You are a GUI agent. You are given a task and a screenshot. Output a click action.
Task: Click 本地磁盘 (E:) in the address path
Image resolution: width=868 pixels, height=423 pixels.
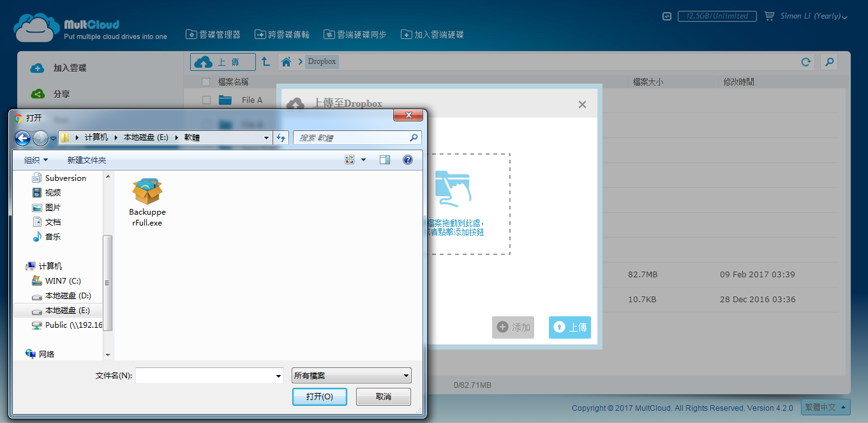pos(145,137)
